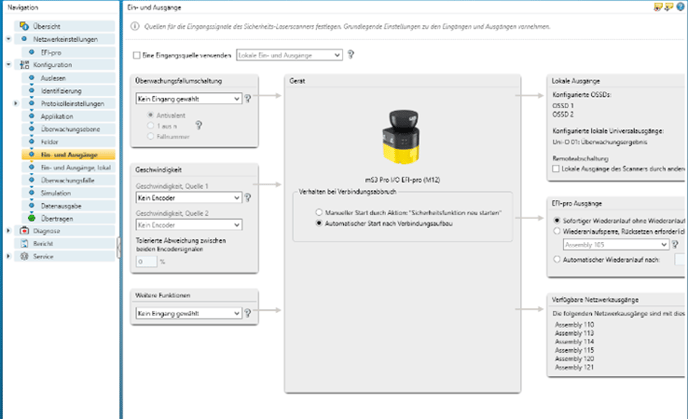688x419 pixels.
Task: Click the Diagnose icon in navigation
Action: [25, 230]
